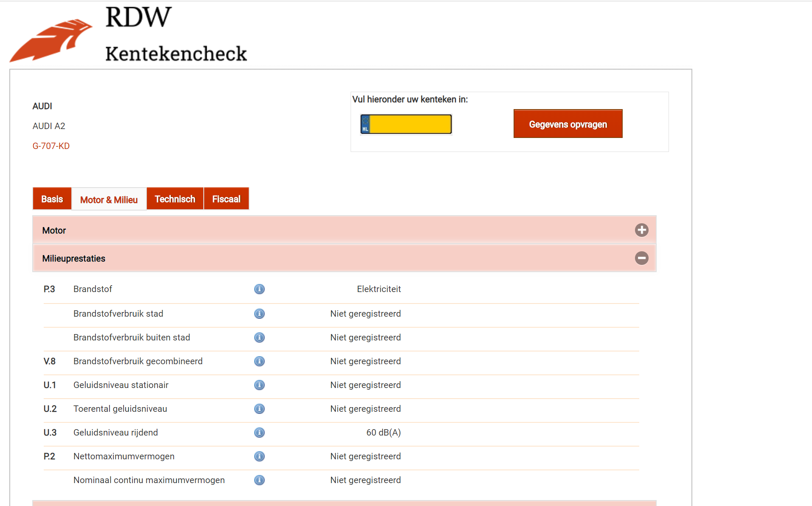This screenshot has width=812, height=506.
Task: Click the RDW feather logo
Action: pos(51,40)
